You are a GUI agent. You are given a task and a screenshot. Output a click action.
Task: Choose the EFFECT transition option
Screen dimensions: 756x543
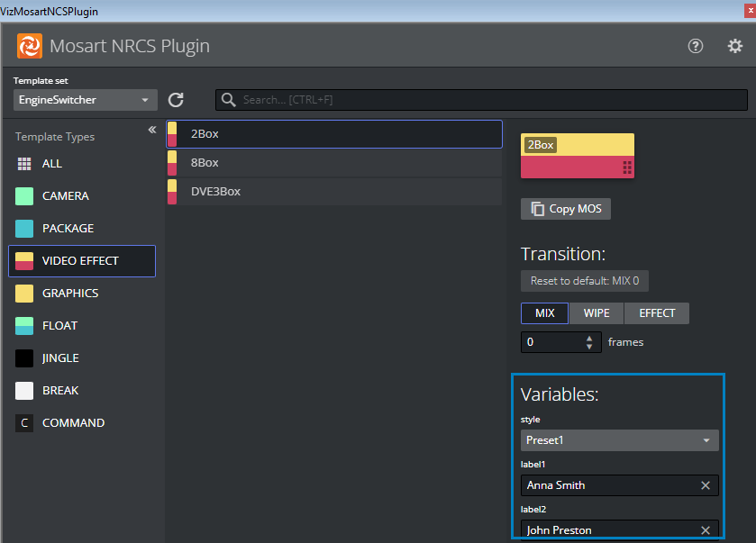pyautogui.click(x=656, y=313)
